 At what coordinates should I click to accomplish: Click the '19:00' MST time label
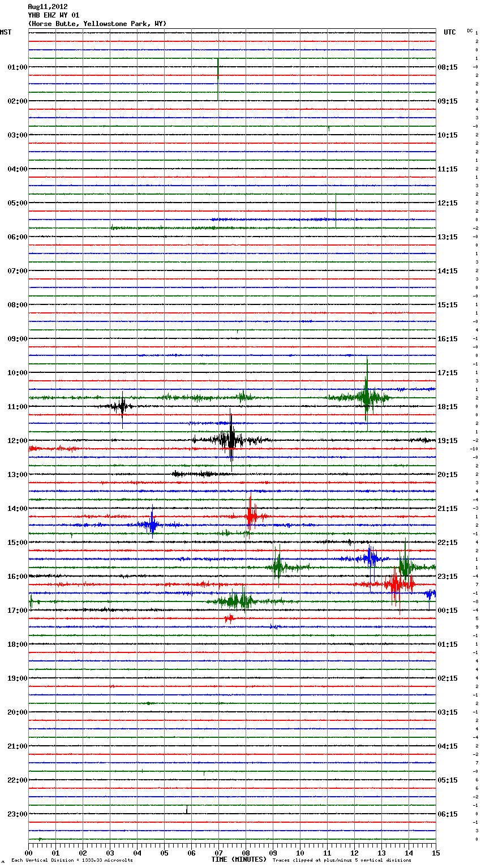pyautogui.click(x=17, y=678)
